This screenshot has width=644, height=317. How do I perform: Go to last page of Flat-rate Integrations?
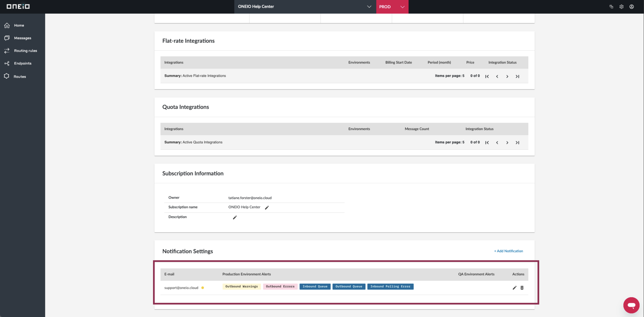click(x=518, y=76)
